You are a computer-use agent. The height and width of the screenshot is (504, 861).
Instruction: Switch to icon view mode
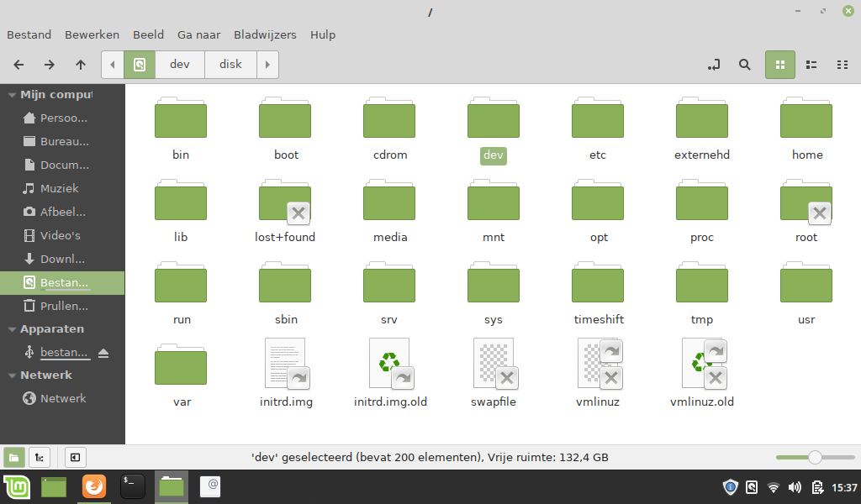coord(779,65)
